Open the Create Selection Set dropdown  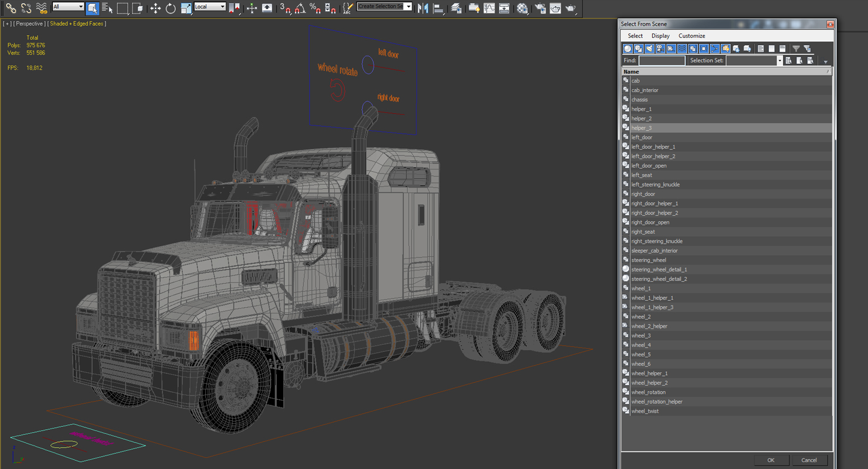click(384, 7)
